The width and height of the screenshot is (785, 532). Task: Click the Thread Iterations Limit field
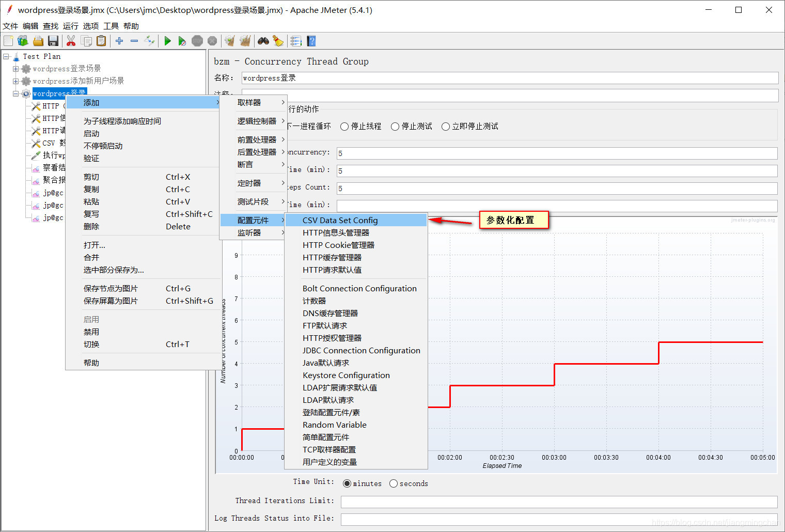[559, 502]
